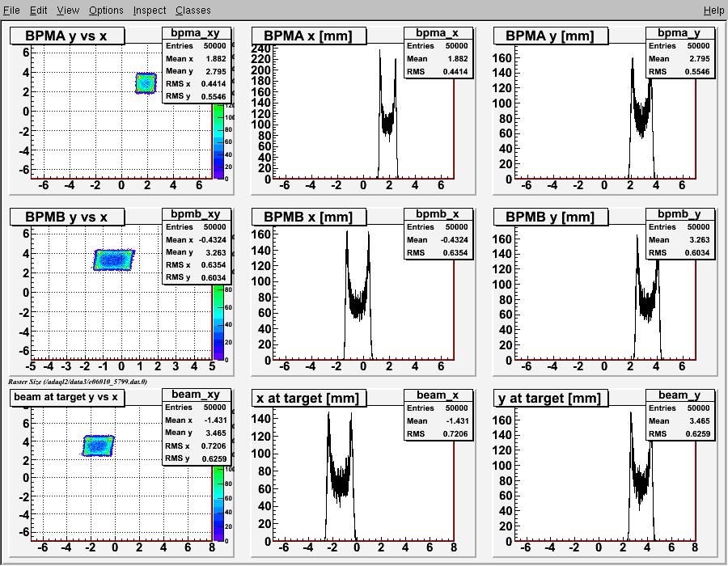This screenshot has width=728, height=566.
Task: Click the bpma_x statistics box header
Action: [x=438, y=33]
